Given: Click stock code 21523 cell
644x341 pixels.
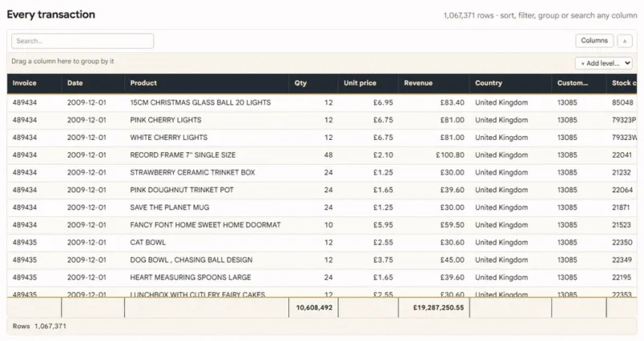Looking at the screenshot, I should click(x=621, y=225).
